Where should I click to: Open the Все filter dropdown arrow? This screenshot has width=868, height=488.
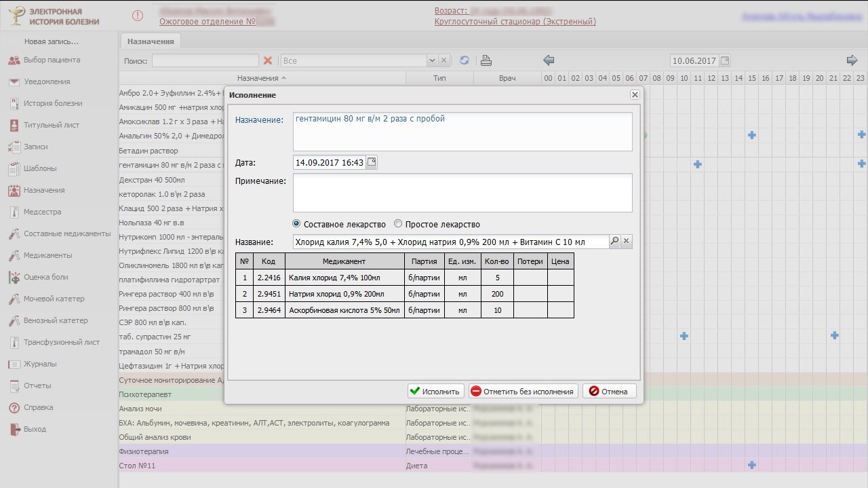432,60
